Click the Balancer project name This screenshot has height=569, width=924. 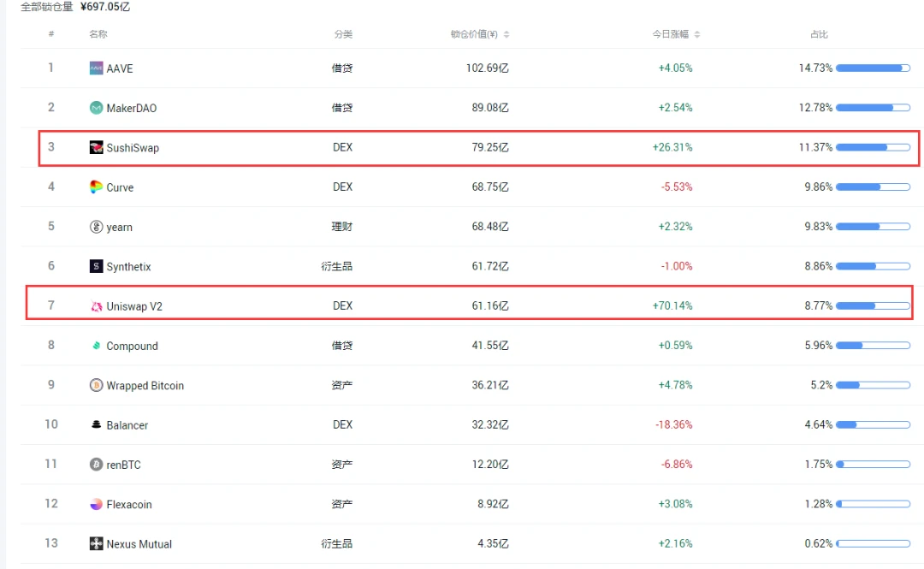point(127,425)
